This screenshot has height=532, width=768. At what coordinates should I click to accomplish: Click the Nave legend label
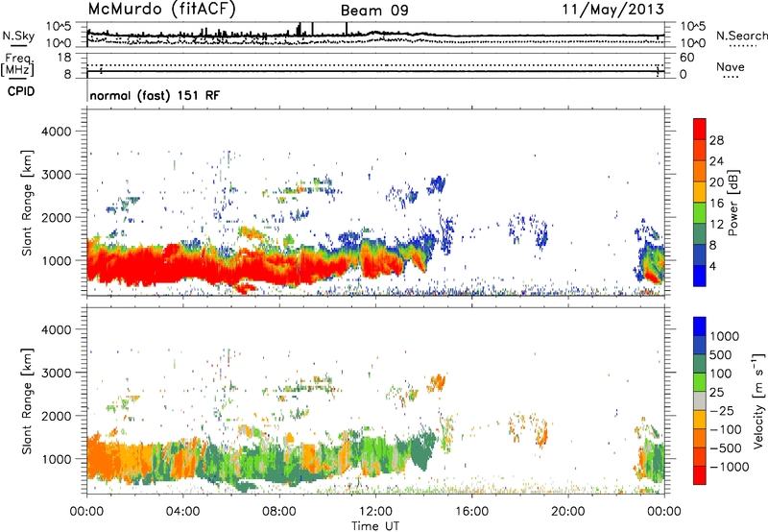click(731, 67)
